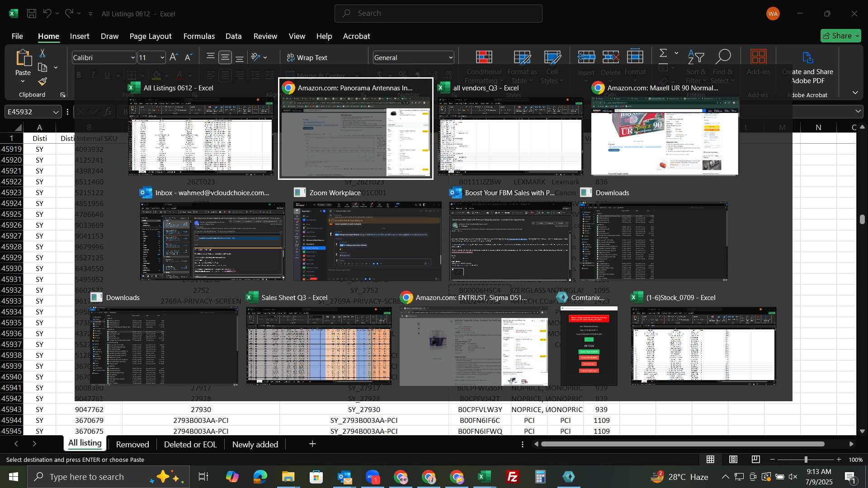Image resolution: width=868 pixels, height=488 pixels.
Task: Open Windows Start menu
Action: click(x=13, y=477)
